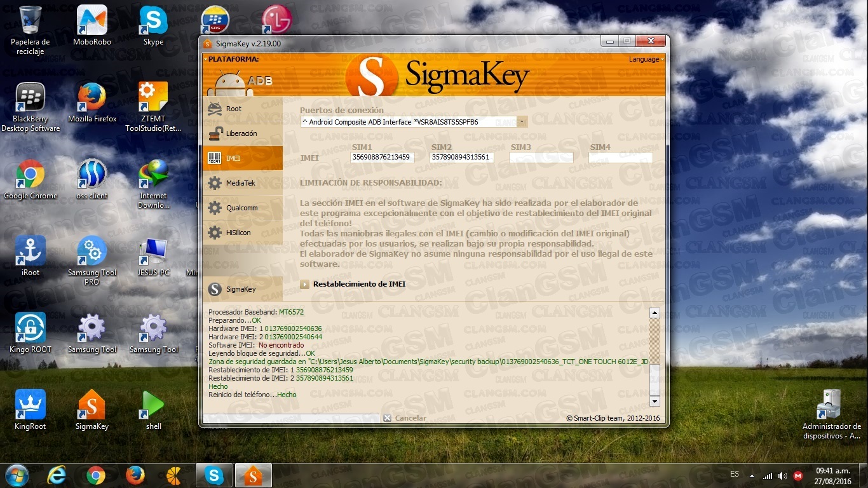
Task: Select iRoot desktop icon
Action: pyautogui.click(x=31, y=257)
